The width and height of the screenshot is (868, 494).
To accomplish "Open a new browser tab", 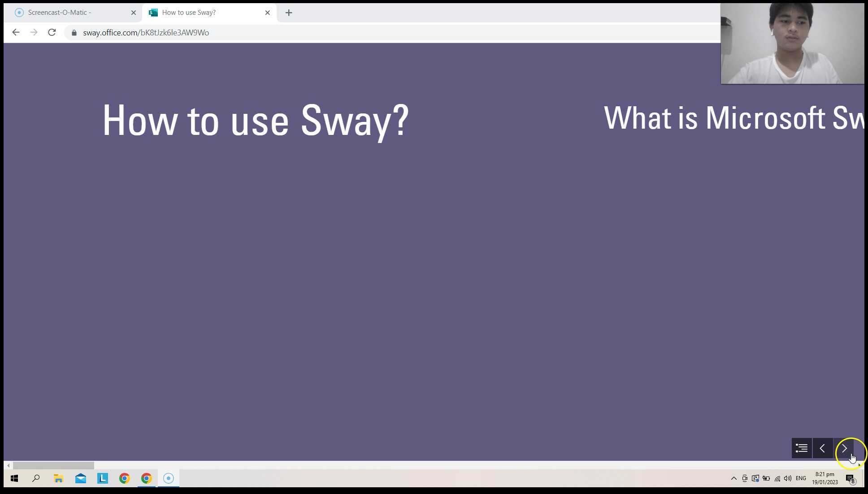I will click(288, 13).
